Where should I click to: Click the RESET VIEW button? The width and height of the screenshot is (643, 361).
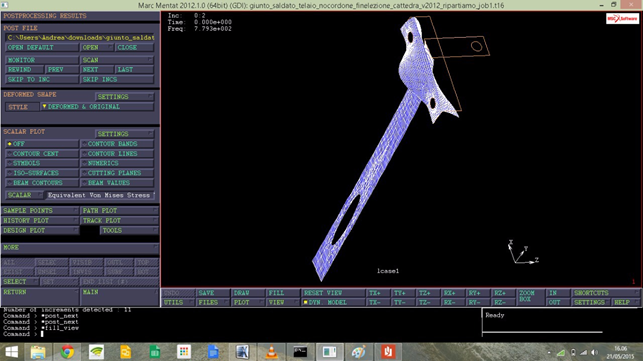333,292
